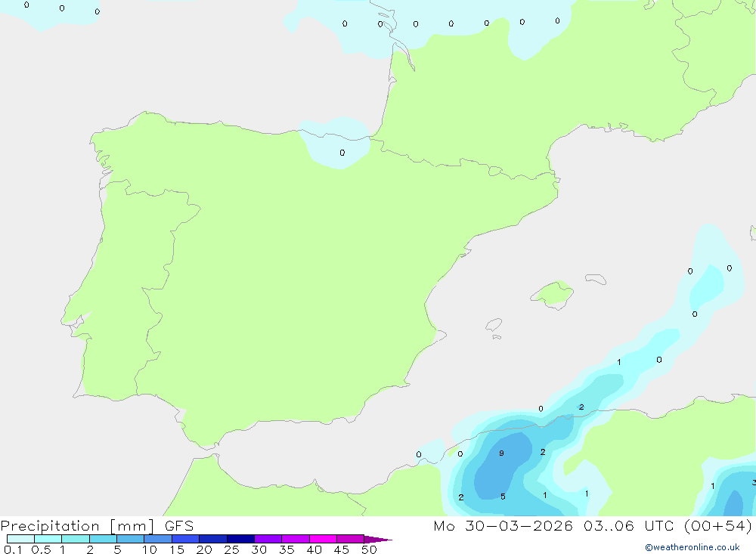Select the 2–5 mm legend color swatch
The image size is (756, 554).
(x=103, y=539)
